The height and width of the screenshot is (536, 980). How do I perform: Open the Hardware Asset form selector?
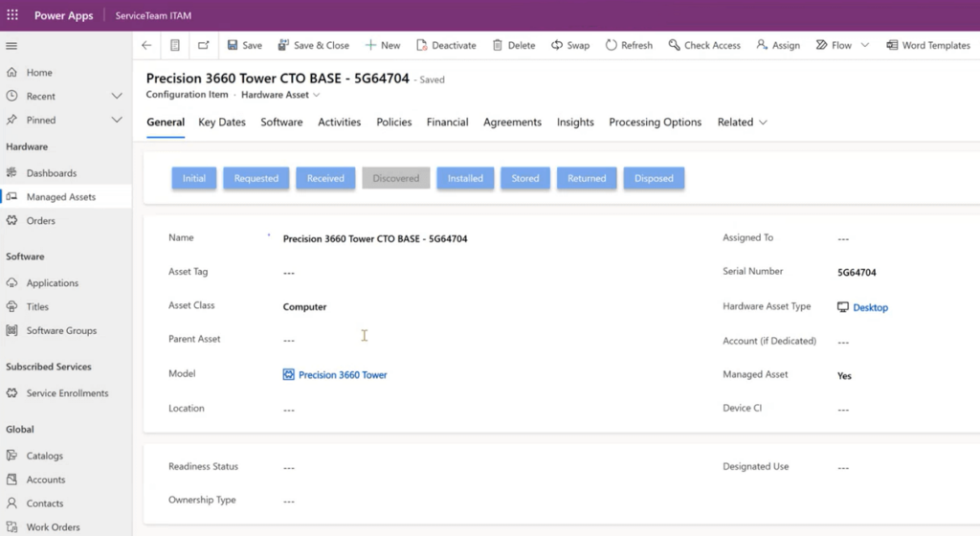click(x=280, y=95)
